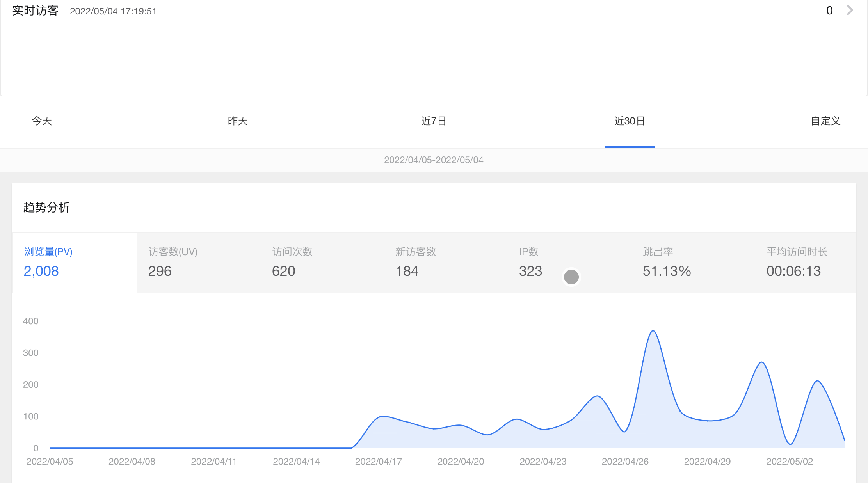Viewport: 868px width, 483px height.
Task: Click the 2022/04/17 x-axis date label
Action: click(x=378, y=462)
